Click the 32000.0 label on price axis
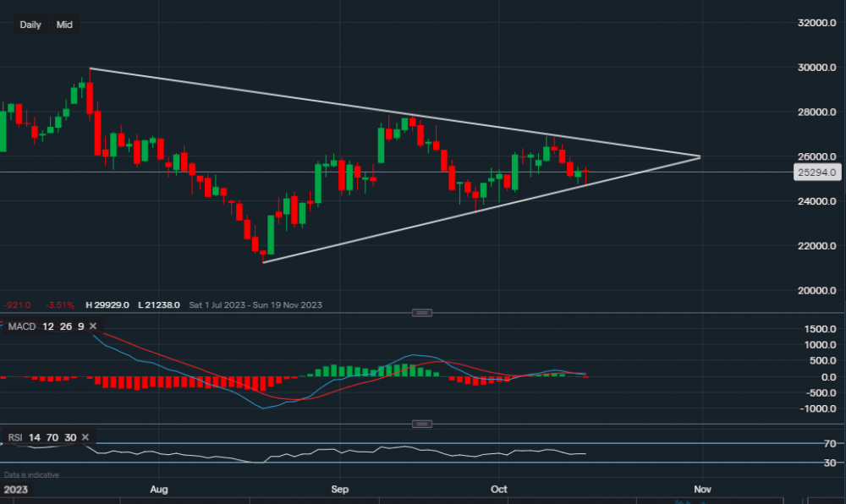This screenshot has height=504, width=846. pos(816,23)
